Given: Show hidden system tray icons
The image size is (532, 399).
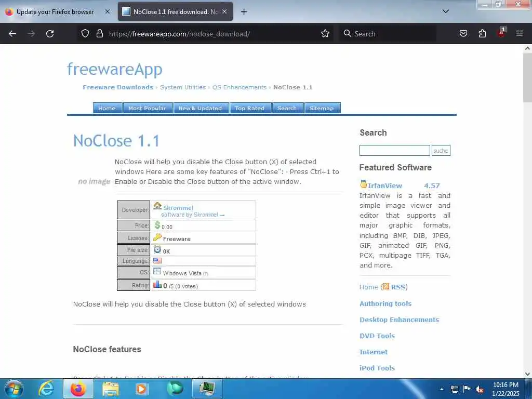Looking at the screenshot, I should point(442,389).
